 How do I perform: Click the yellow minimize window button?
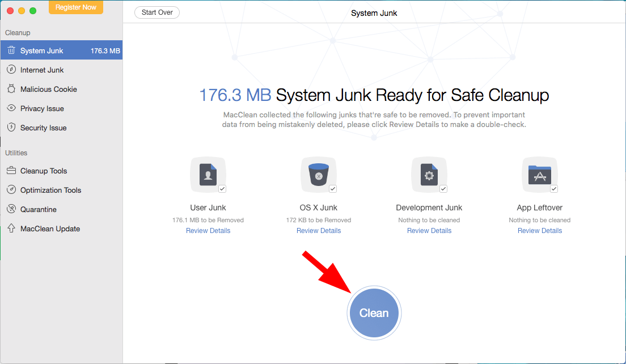coord(22,11)
